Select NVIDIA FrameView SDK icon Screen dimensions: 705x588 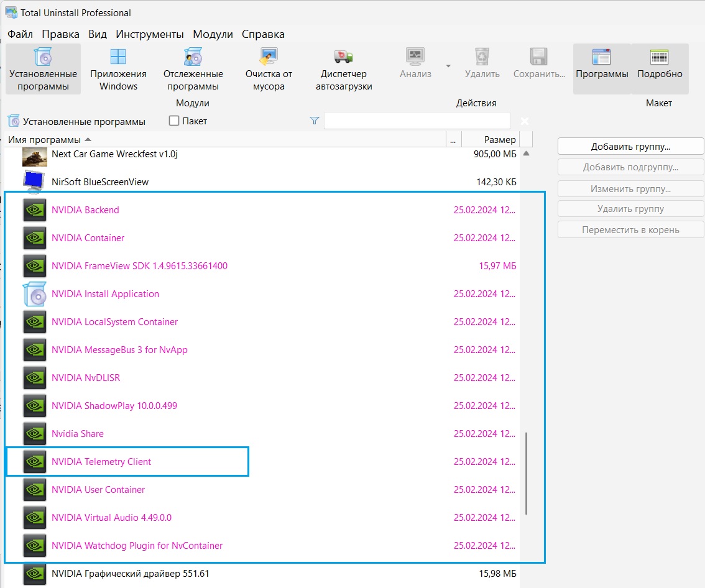[35, 265]
